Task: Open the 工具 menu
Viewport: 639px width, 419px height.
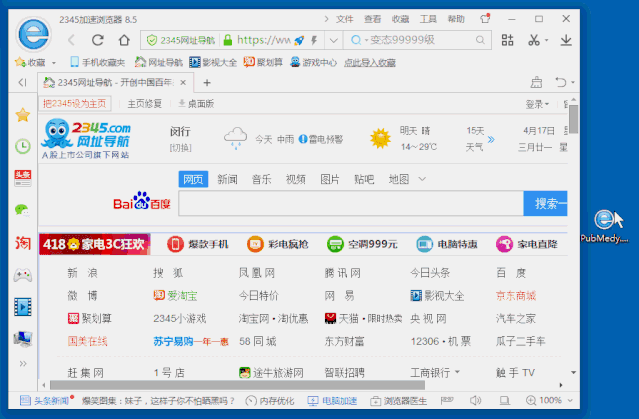Action: (x=428, y=19)
